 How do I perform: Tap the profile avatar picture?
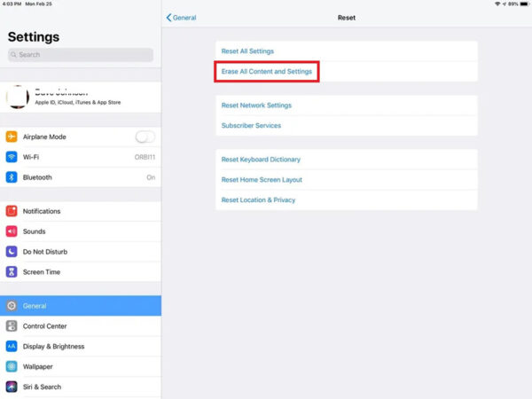(x=18, y=97)
